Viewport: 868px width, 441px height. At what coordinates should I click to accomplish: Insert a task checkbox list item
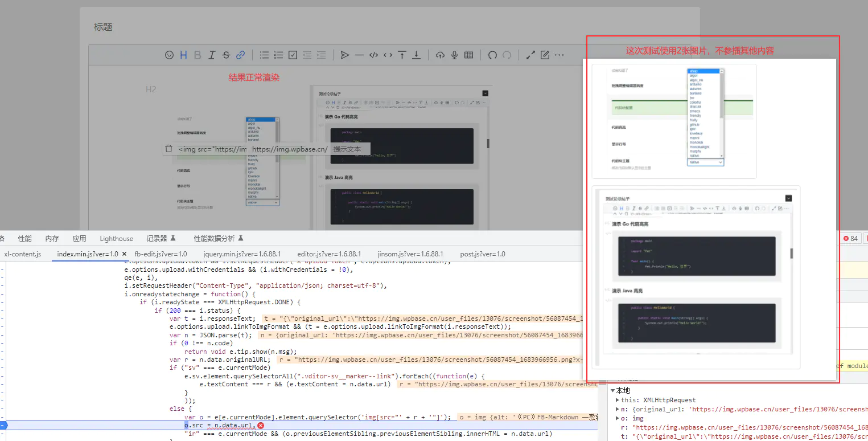pyautogui.click(x=293, y=55)
